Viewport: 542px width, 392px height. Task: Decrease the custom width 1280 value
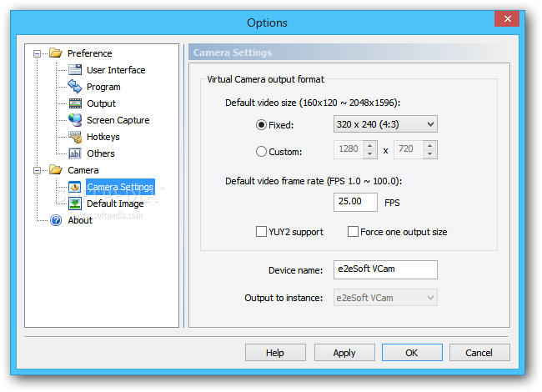pyautogui.click(x=370, y=153)
